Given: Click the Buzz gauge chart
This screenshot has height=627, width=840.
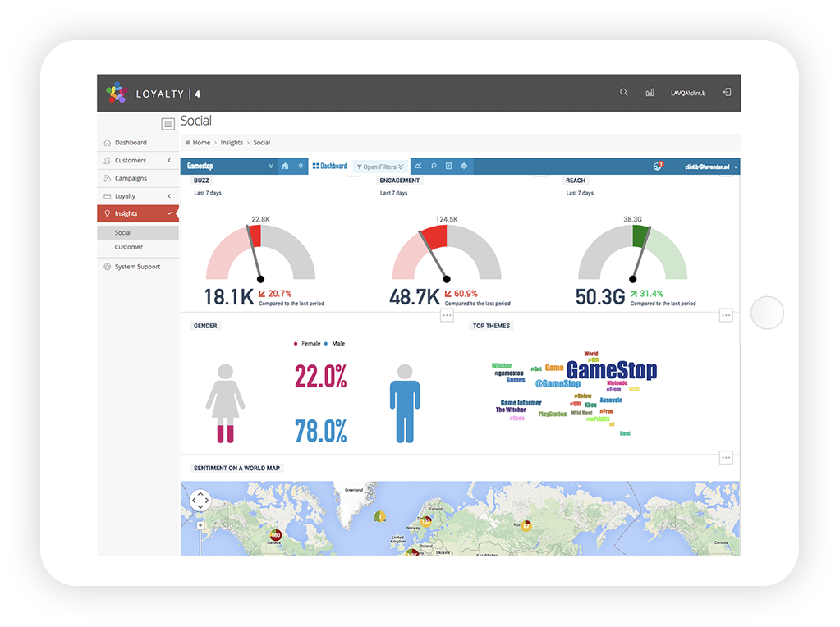Looking at the screenshot, I should pyautogui.click(x=261, y=252).
